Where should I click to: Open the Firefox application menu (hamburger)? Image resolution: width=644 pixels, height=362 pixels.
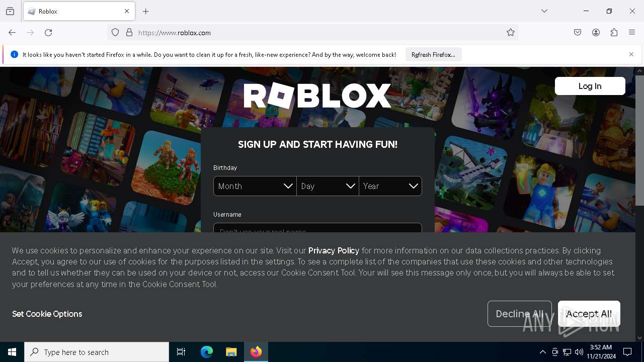tap(632, 33)
